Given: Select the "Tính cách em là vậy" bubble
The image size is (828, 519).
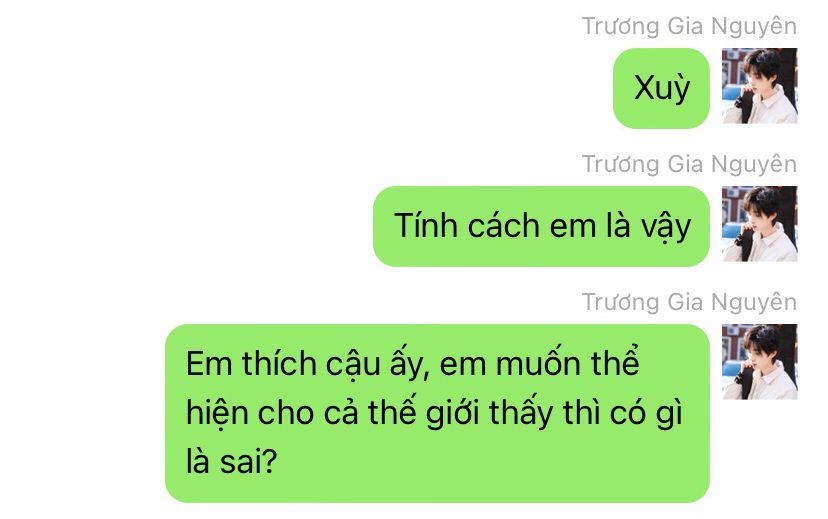Looking at the screenshot, I should pyautogui.click(x=541, y=226).
